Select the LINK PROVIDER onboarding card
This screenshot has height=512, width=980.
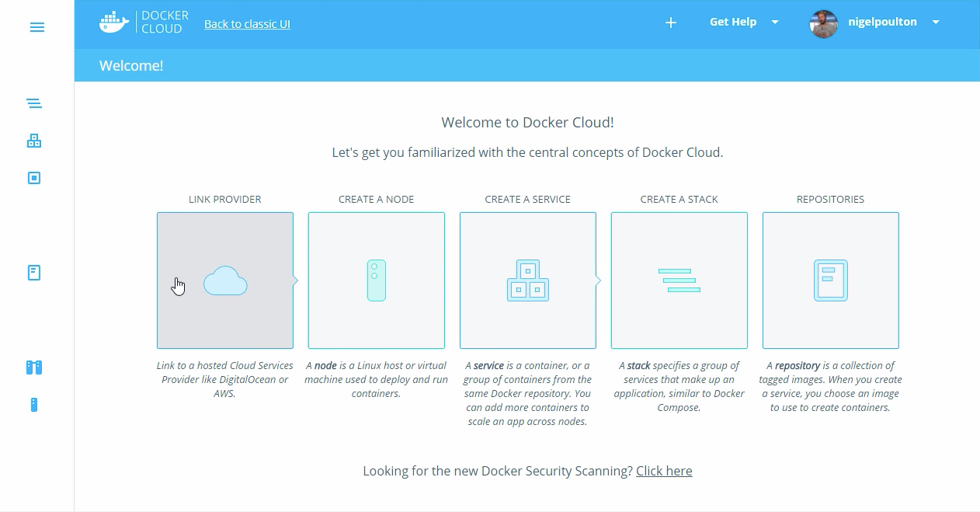[x=224, y=280]
